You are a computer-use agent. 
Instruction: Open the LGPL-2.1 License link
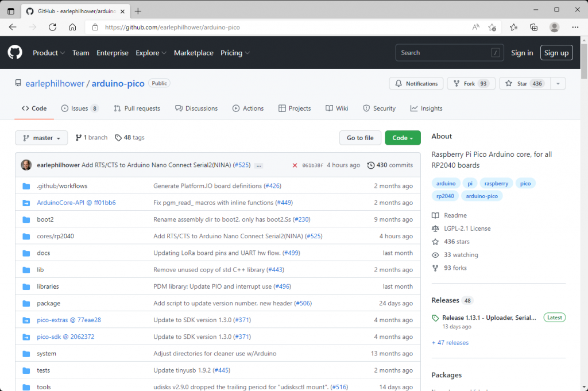pyautogui.click(x=467, y=229)
